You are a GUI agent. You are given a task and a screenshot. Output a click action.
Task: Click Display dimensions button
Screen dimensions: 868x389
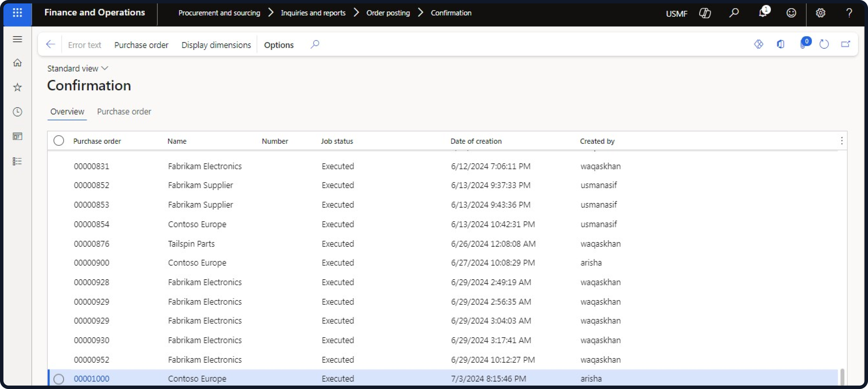(x=216, y=45)
